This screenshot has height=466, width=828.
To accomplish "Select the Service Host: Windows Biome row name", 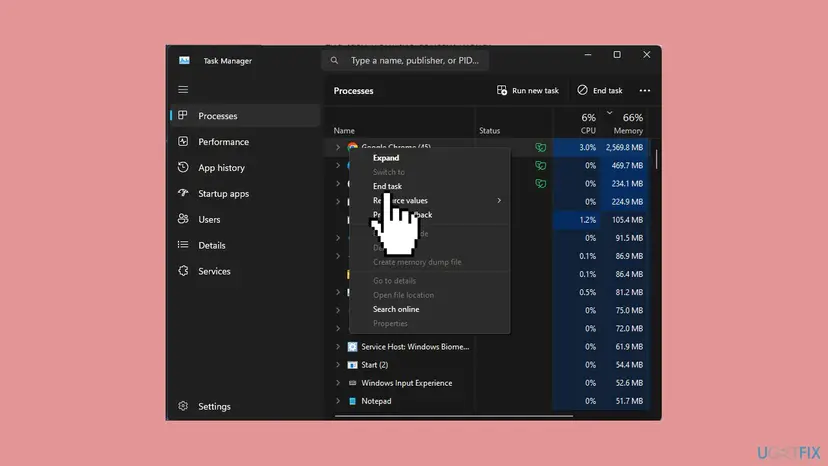I will pos(415,347).
